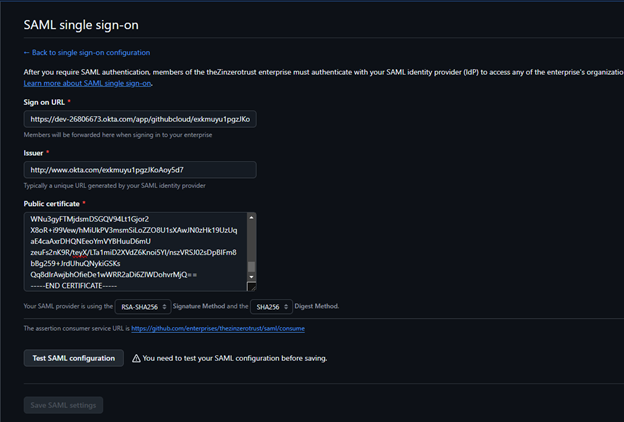Image resolution: width=624 pixels, height=422 pixels.
Task: Click the certificate textarea scrollbar thumb
Action: point(251,267)
